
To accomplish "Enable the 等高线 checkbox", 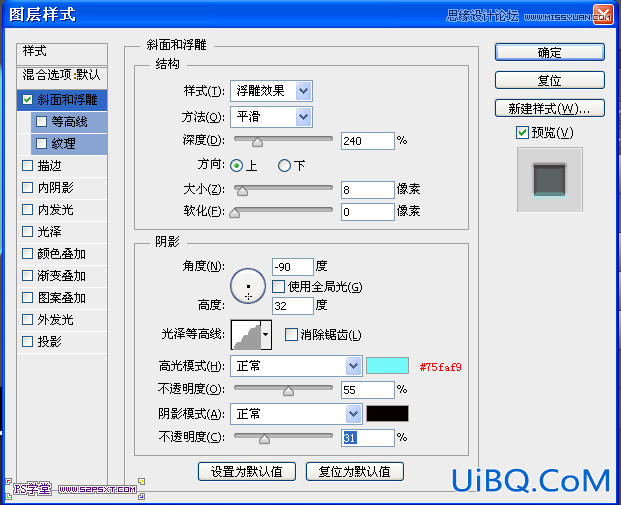I will tap(41, 122).
